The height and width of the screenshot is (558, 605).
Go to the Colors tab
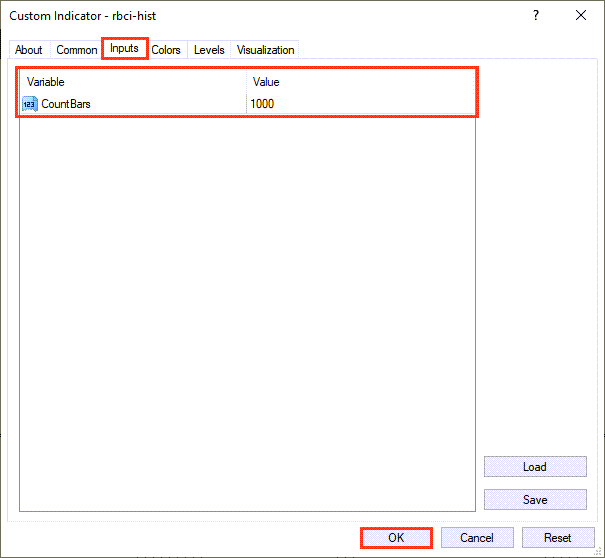pos(166,50)
